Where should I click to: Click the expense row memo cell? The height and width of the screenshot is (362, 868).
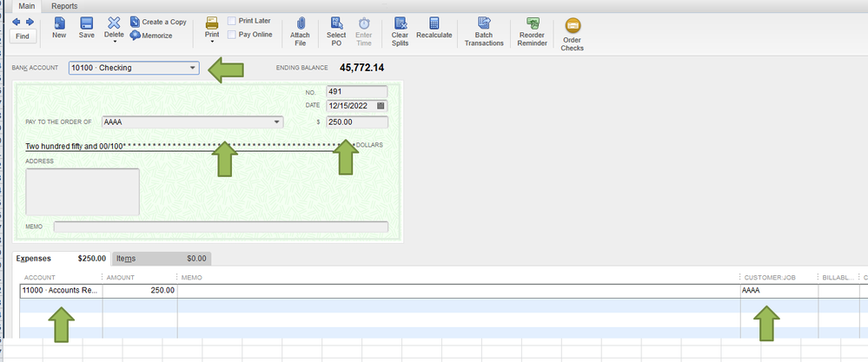click(459, 291)
